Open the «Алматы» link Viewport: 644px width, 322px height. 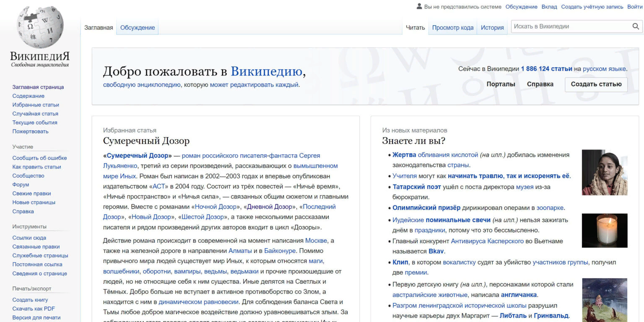(x=240, y=251)
